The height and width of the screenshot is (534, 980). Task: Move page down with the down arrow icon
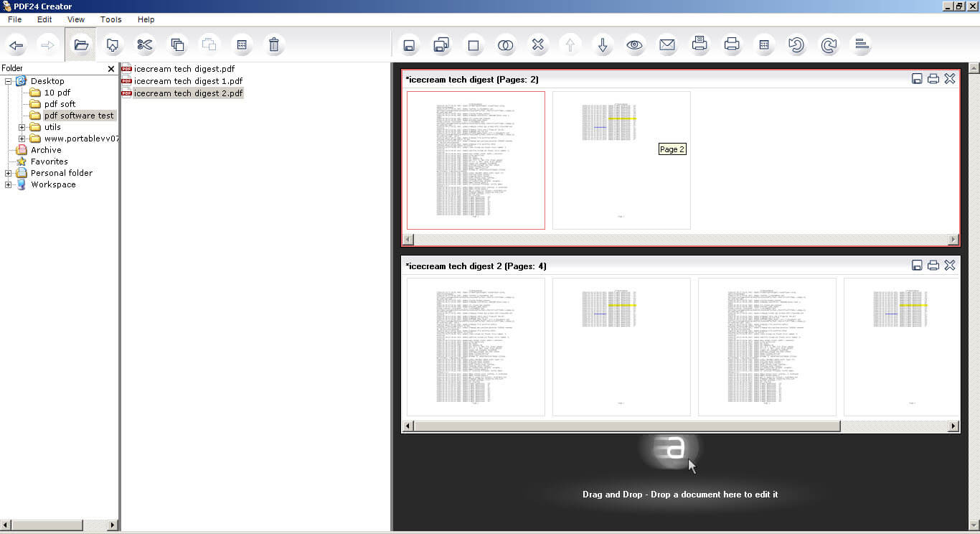pyautogui.click(x=603, y=45)
